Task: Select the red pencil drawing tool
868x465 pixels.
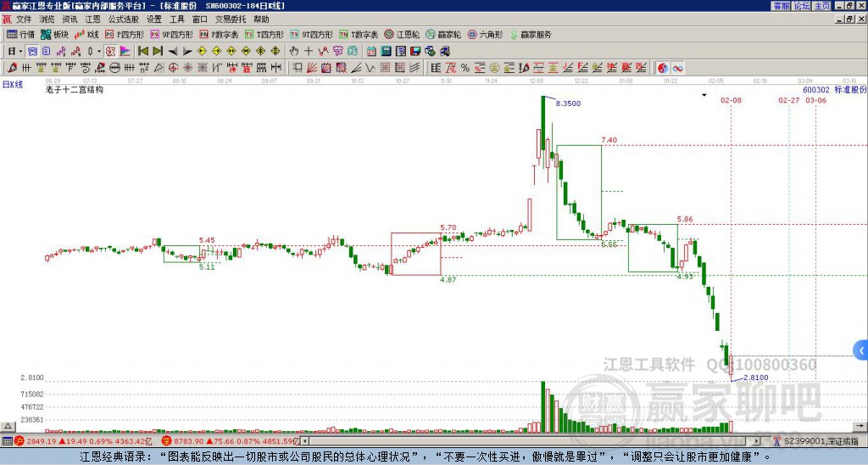Action: (12, 68)
